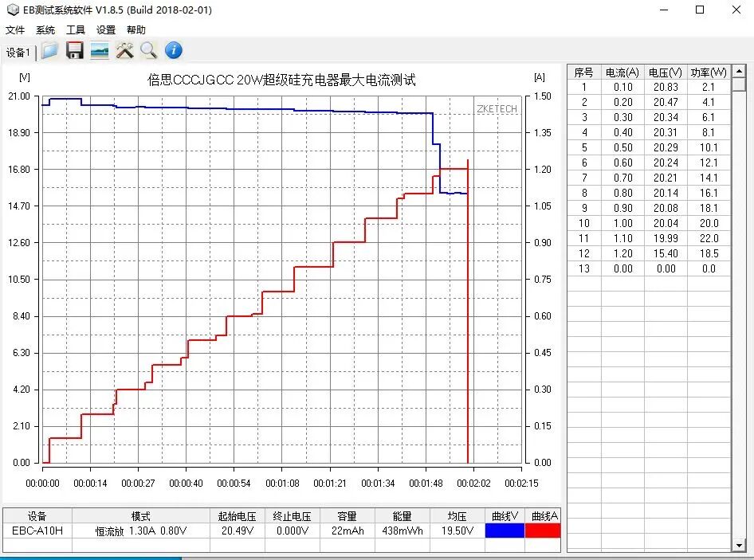Click the 容量 header
The width and height of the screenshot is (754, 560).
[348, 516]
